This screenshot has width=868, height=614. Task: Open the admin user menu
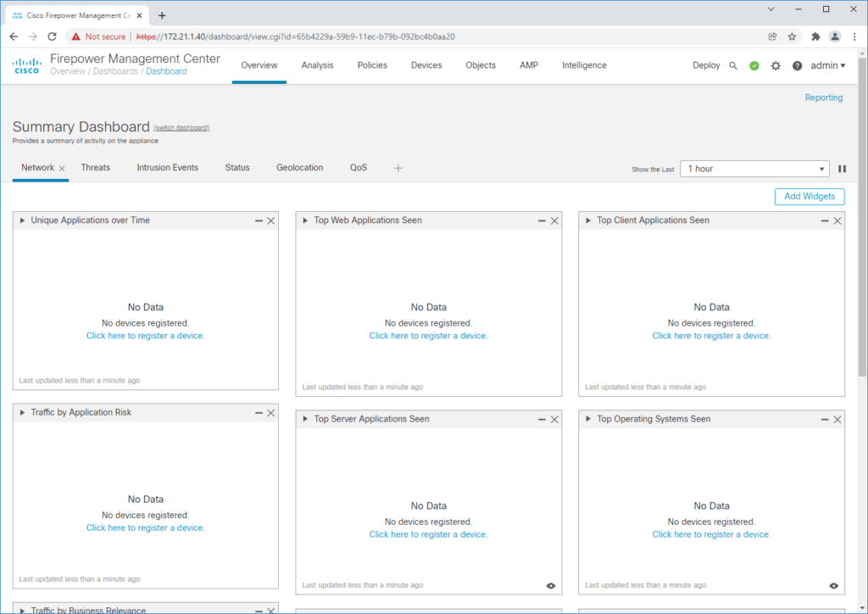point(827,65)
